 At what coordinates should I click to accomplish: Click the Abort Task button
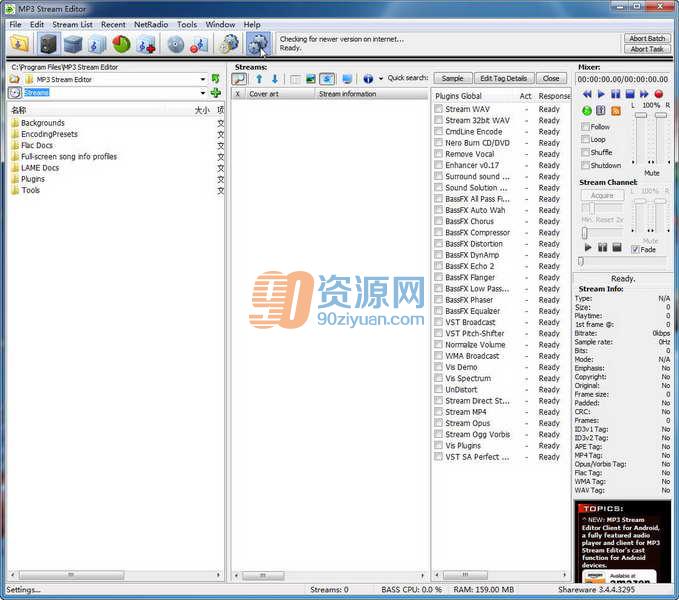click(x=647, y=49)
